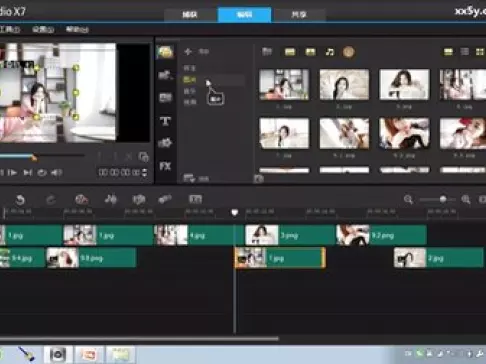Open the Sound Mixer from timeline toolbar
Viewport: 486px width, 364px height.
111,199
